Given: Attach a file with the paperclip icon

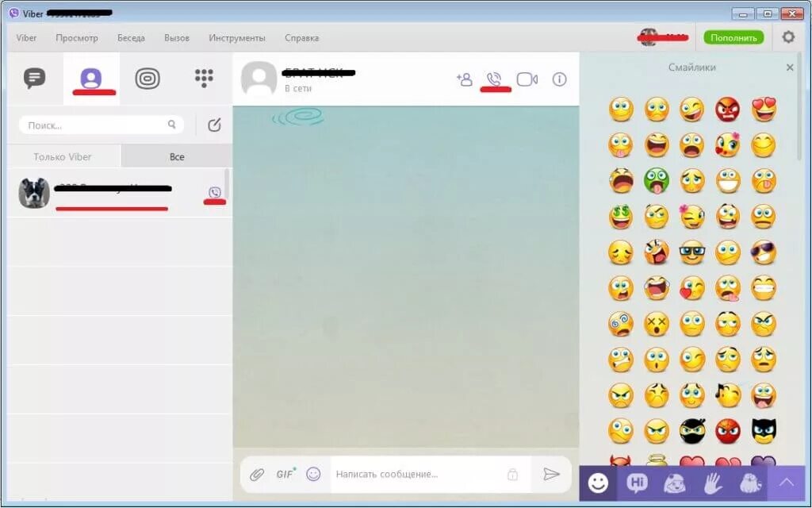Looking at the screenshot, I should [x=257, y=474].
